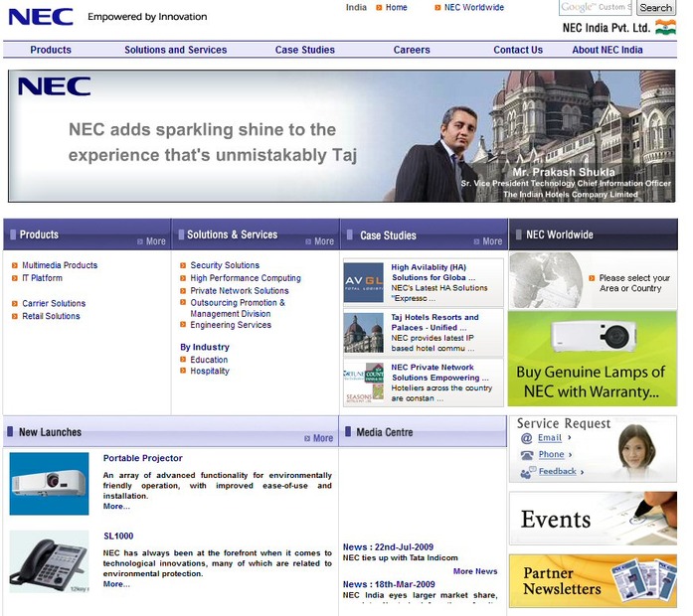Open the Retail Solutions link
This screenshot has width=693, height=616.
52,316
